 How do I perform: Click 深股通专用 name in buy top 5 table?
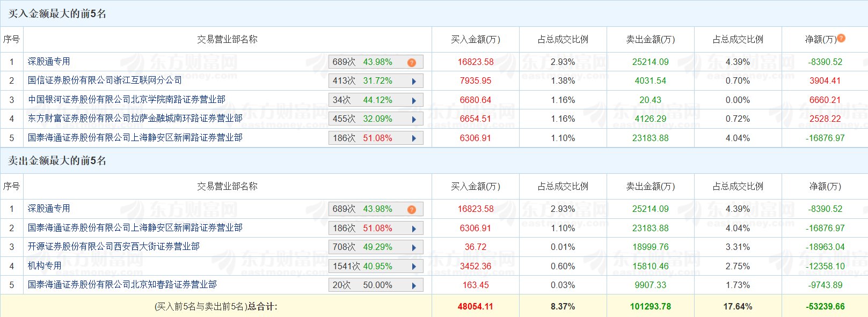pos(49,62)
